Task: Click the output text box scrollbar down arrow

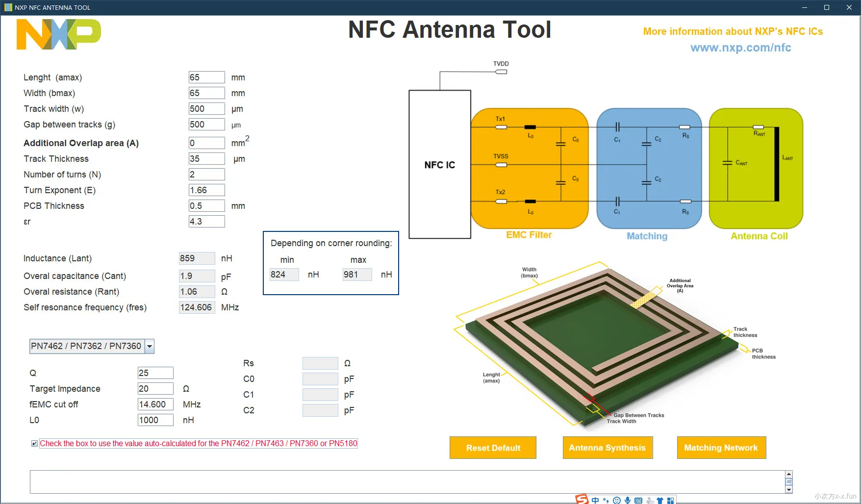Action: tap(789, 489)
